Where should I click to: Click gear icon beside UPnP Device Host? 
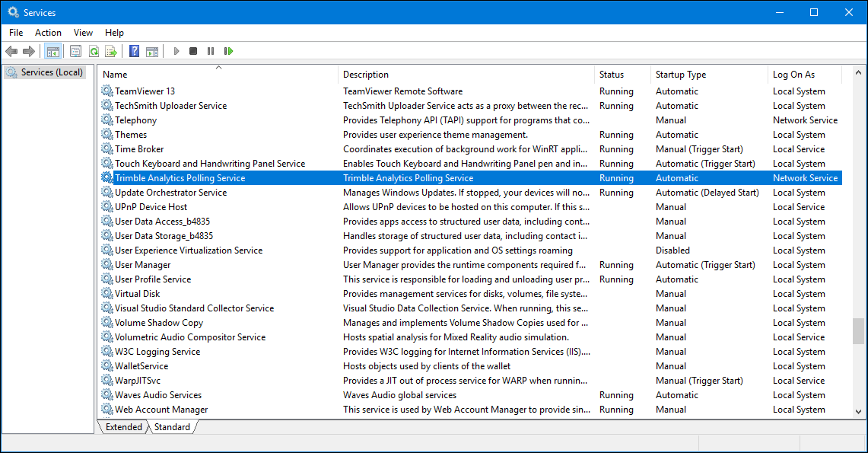tap(107, 206)
